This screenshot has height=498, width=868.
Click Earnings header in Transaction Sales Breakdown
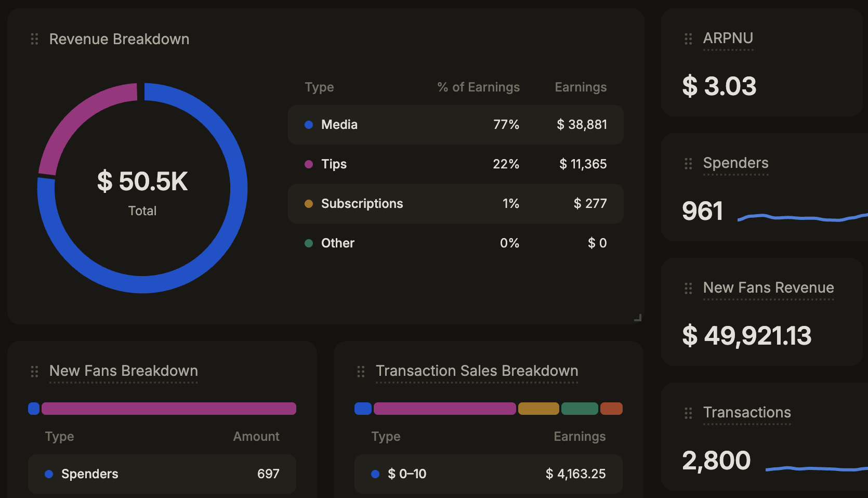[580, 437]
